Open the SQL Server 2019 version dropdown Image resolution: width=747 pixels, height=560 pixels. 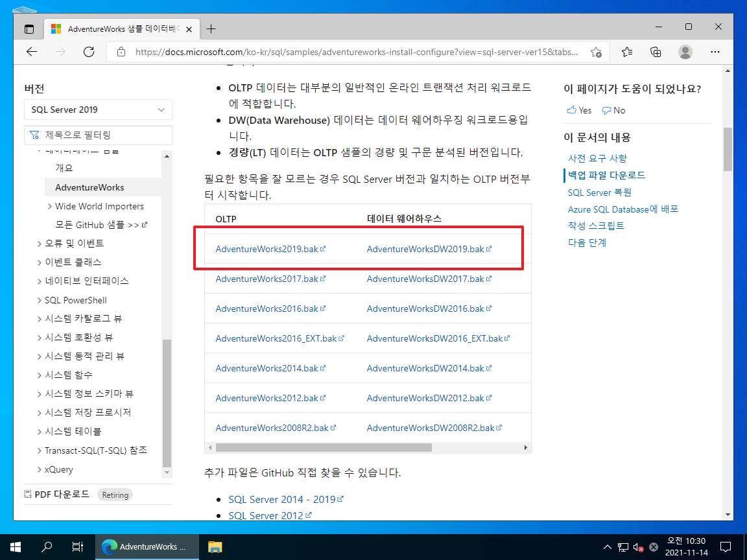(x=98, y=110)
